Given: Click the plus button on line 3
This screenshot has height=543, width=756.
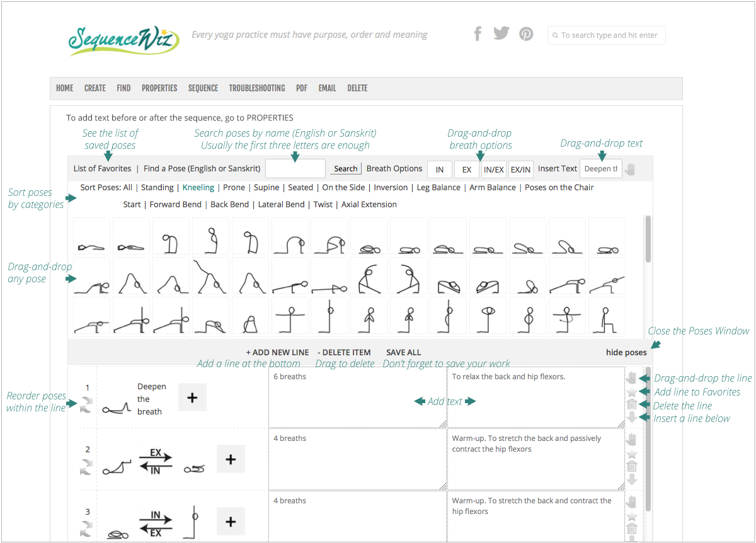Looking at the screenshot, I should pos(231,521).
